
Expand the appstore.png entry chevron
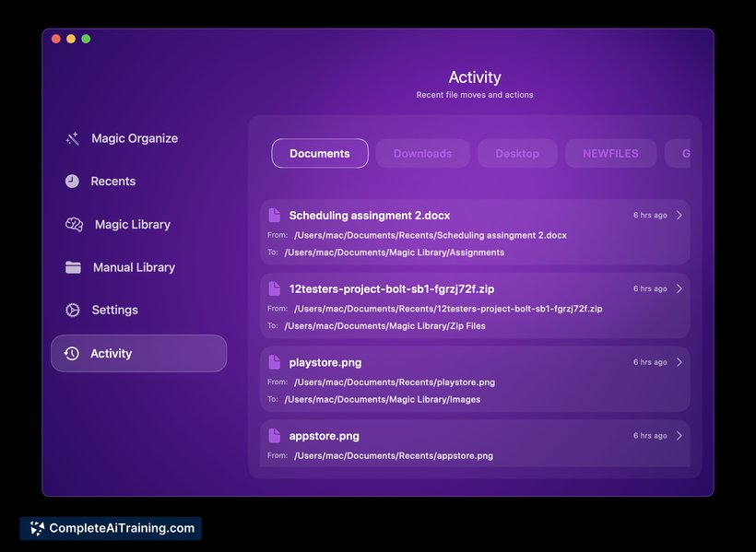[x=679, y=435]
